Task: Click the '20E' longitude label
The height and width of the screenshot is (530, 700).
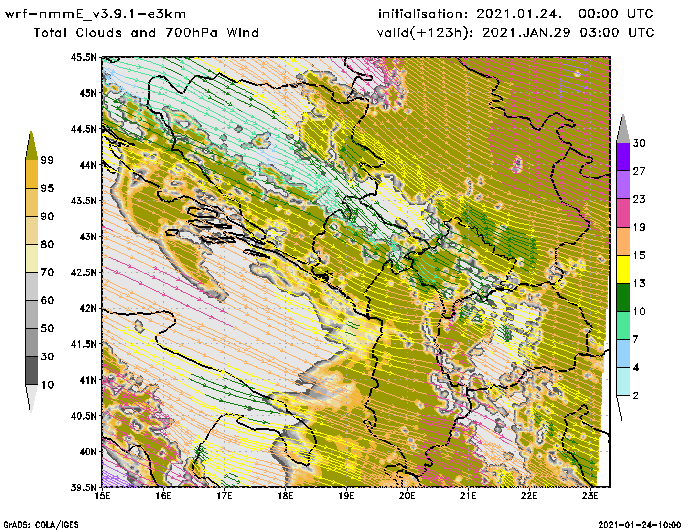Action: point(407,496)
